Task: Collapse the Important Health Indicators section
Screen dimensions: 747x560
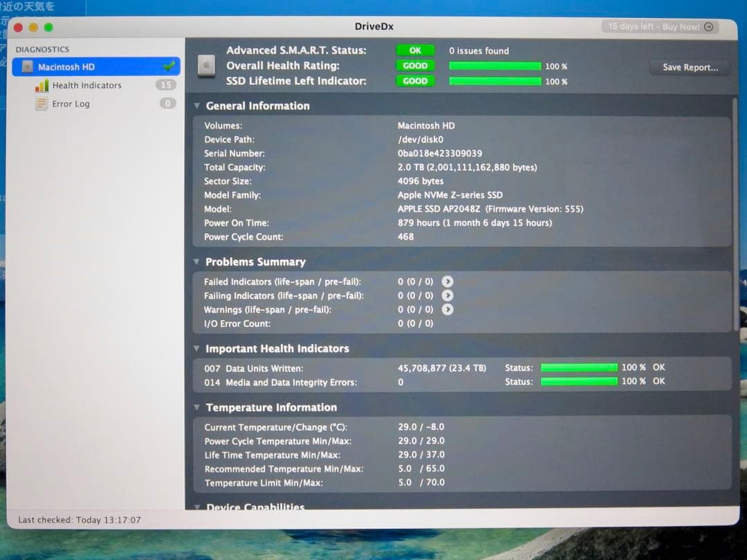Action: pos(196,348)
